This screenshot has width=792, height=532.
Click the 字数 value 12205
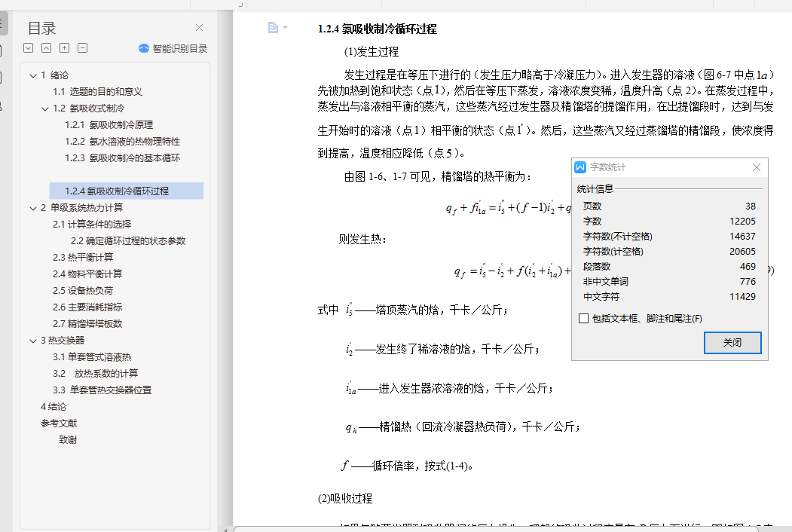point(742,222)
